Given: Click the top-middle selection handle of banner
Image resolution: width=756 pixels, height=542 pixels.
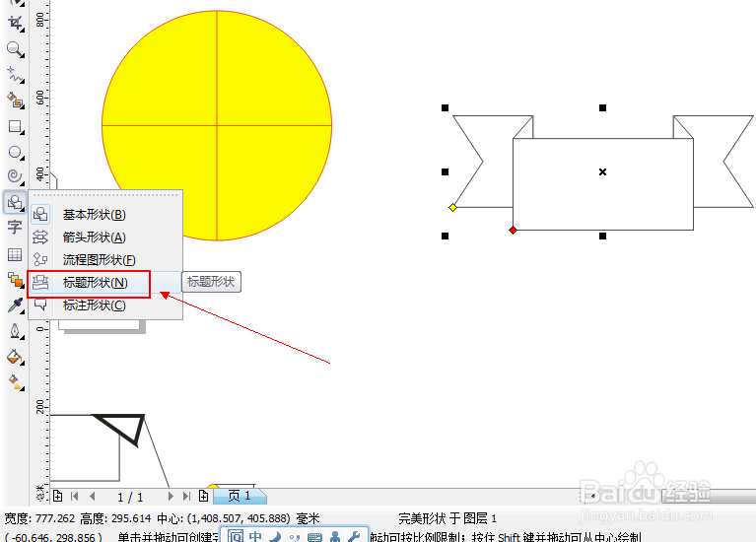Looking at the screenshot, I should [602, 108].
